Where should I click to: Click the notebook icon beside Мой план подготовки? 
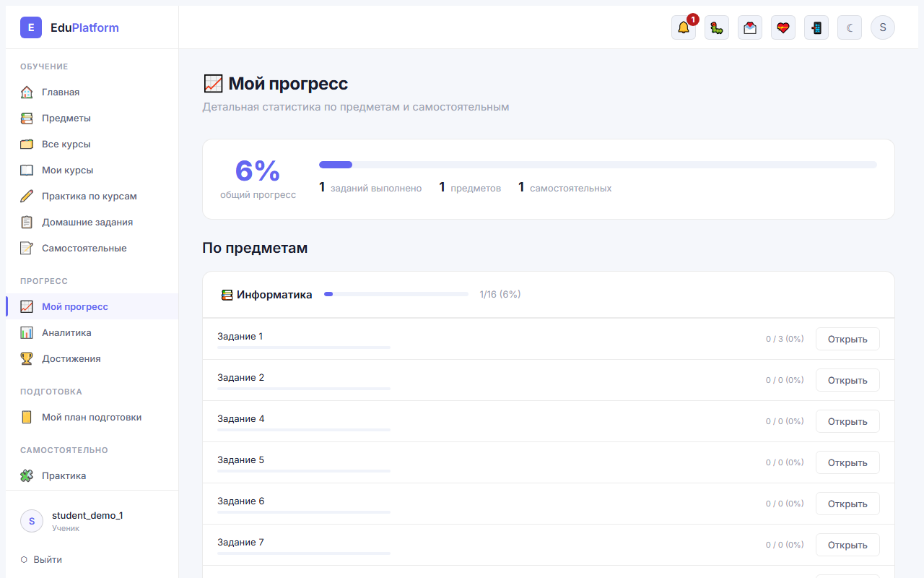(x=27, y=417)
